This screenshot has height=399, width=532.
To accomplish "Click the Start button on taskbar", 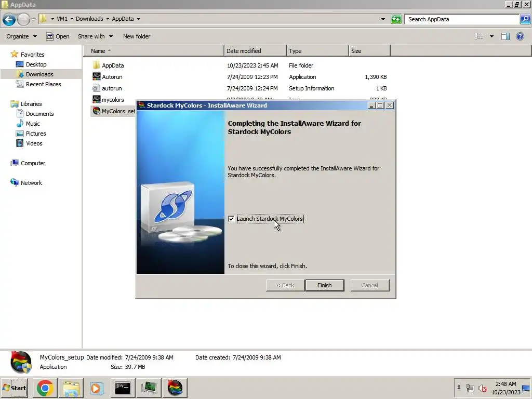I will (14, 388).
